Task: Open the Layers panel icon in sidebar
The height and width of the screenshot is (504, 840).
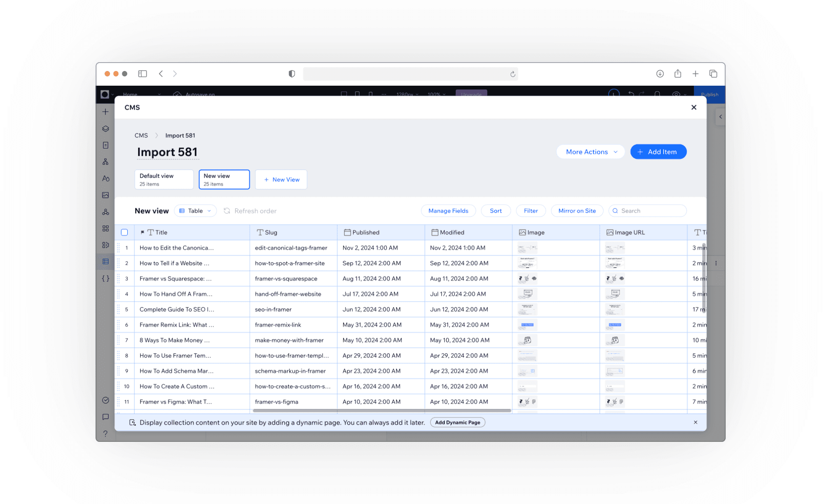Action: pos(105,129)
